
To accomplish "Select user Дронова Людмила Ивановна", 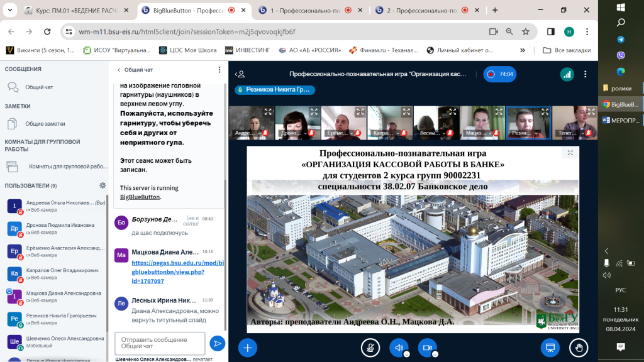I will [56, 229].
